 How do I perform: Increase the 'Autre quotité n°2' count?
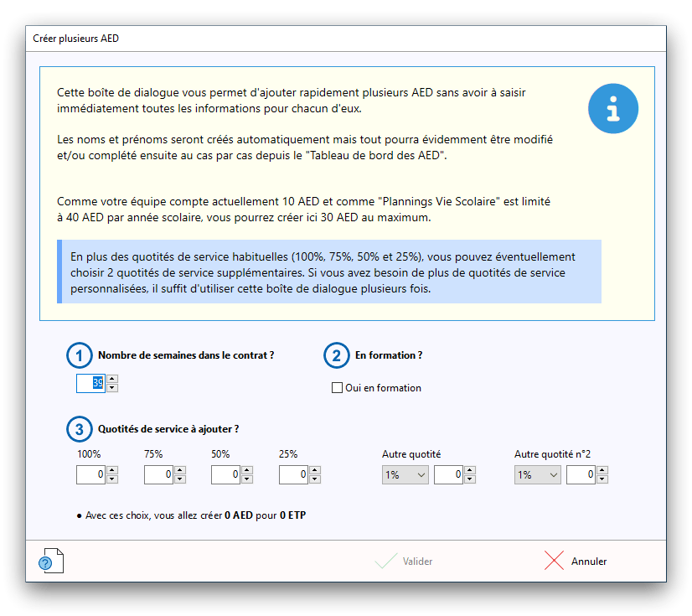[x=603, y=471]
